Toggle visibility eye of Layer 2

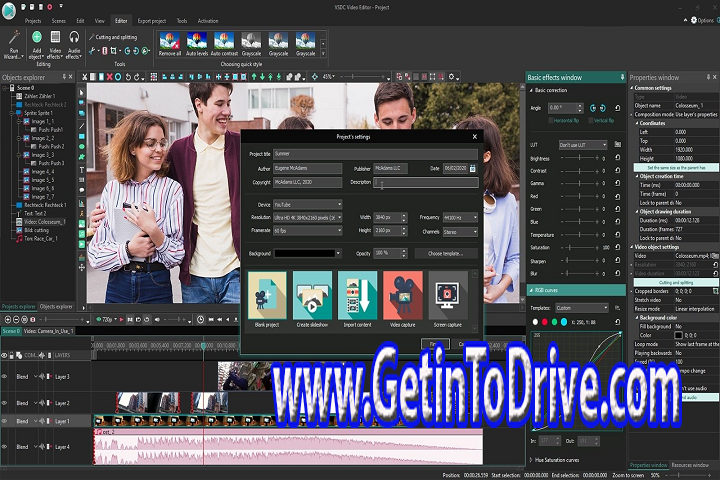[5, 403]
